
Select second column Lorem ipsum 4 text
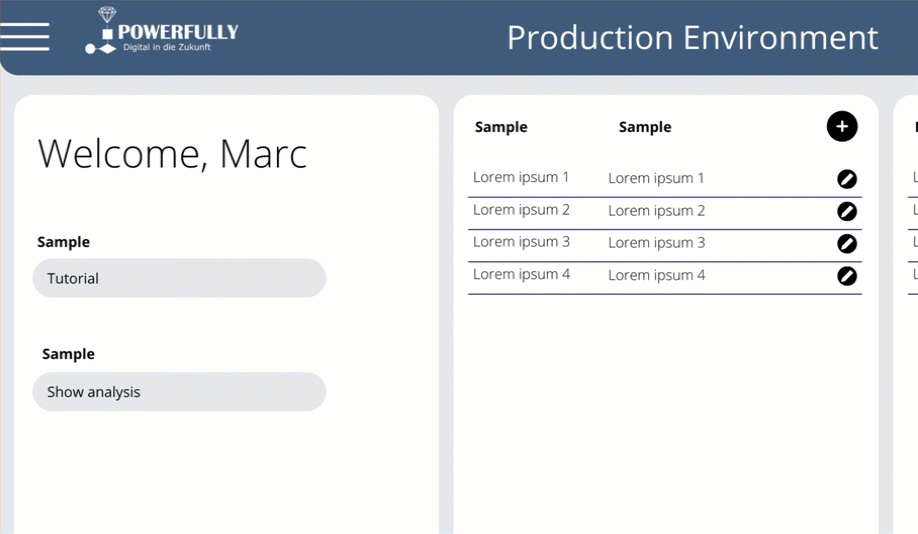pyautogui.click(x=656, y=275)
